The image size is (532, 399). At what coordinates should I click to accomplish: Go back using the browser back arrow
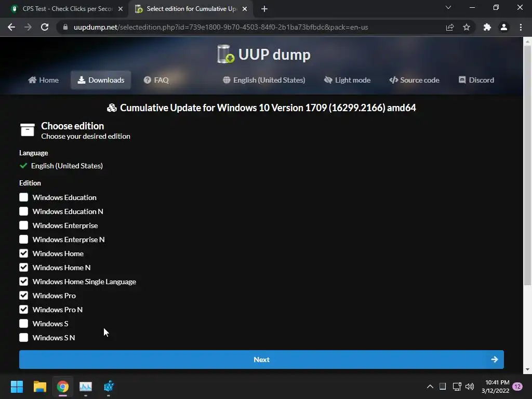tap(11, 27)
